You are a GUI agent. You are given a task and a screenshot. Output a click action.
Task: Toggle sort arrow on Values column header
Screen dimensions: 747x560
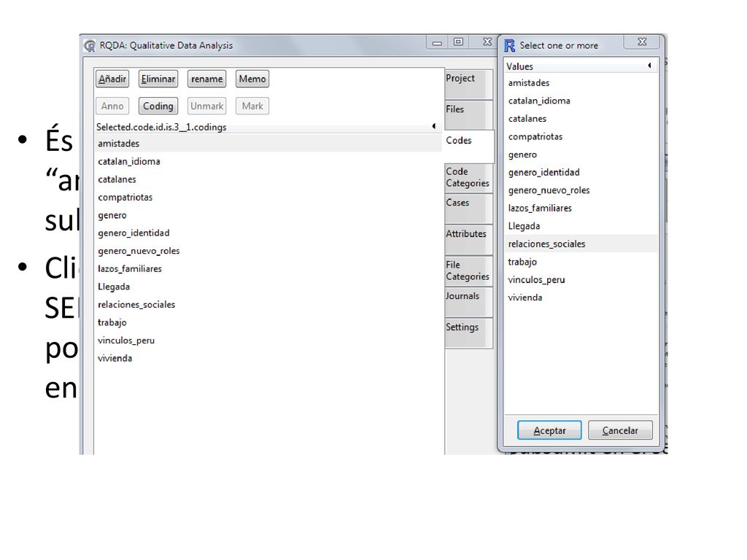pos(650,66)
